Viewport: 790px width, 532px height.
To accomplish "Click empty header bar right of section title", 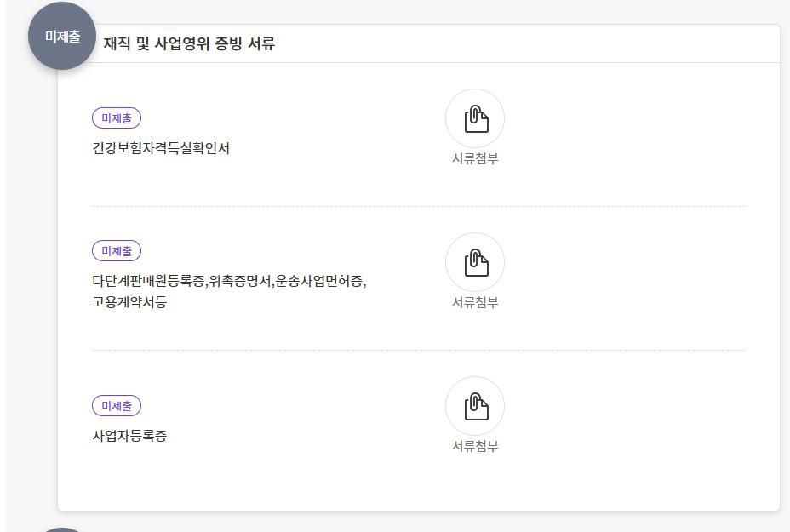I will tap(528, 44).
